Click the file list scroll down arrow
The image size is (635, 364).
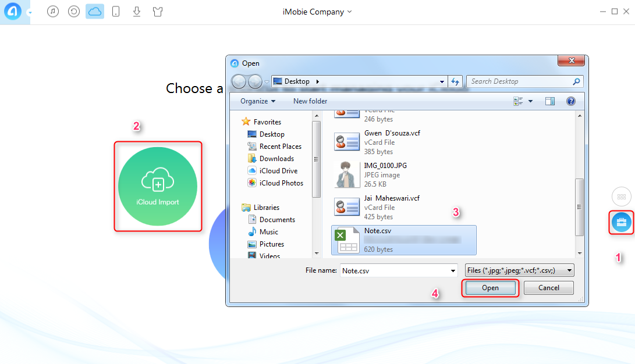point(580,253)
